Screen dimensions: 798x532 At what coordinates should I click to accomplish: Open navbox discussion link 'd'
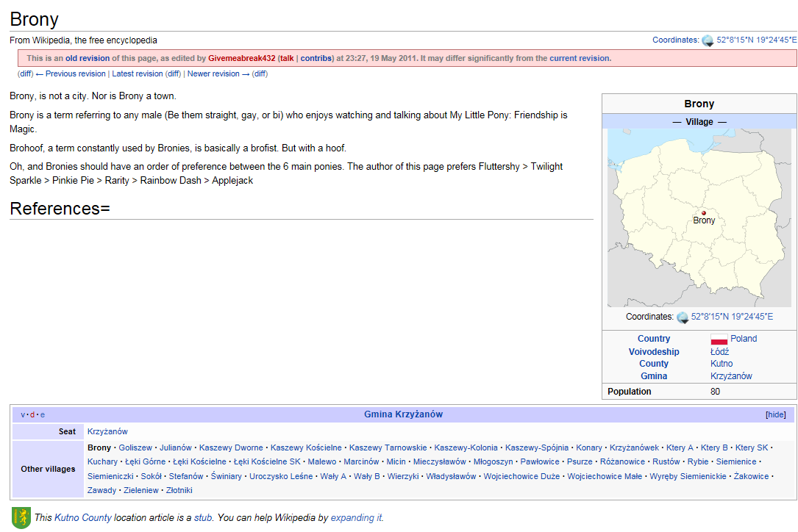click(x=32, y=414)
